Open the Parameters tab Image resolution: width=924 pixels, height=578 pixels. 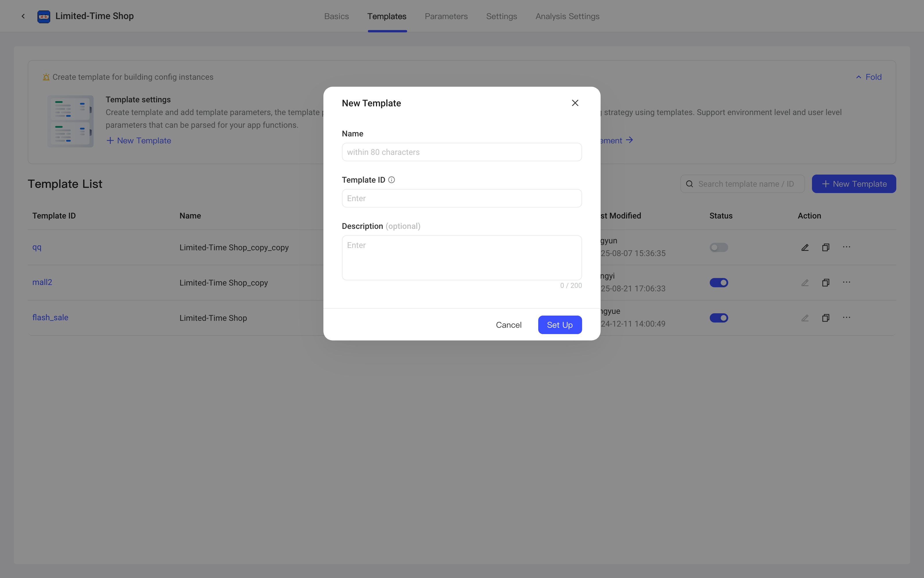pyautogui.click(x=446, y=16)
